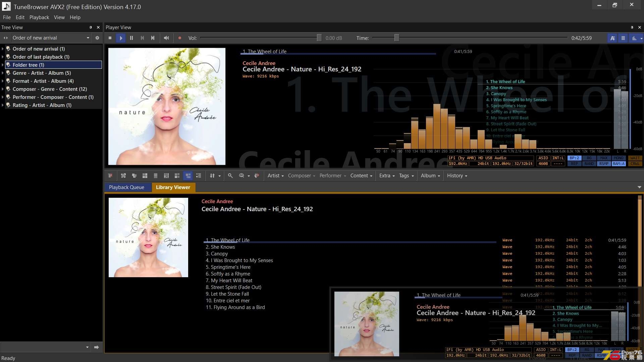This screenshot has height=362, width=644.
Task: Skip to the previous track
Action: click(142, 38)
